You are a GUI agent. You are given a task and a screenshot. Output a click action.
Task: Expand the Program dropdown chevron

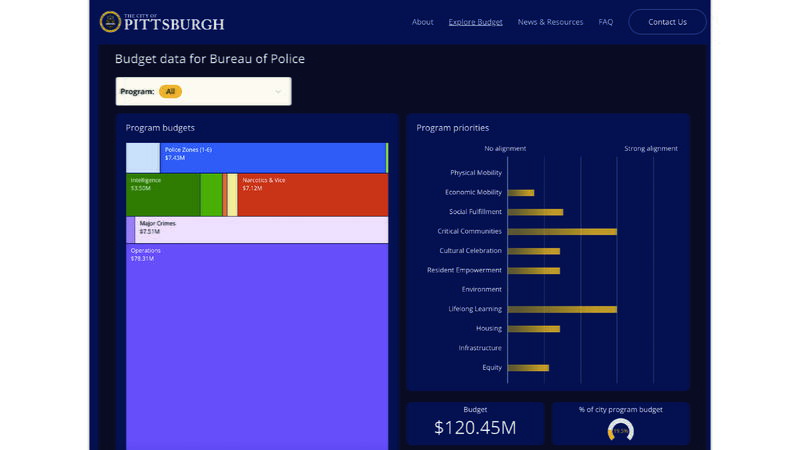[x=278, y=92]
